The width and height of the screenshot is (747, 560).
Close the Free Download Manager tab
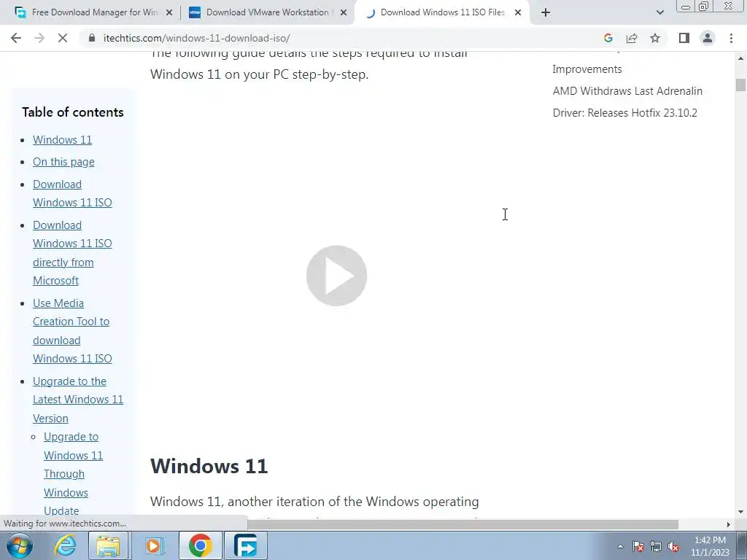pyautogui.click(x=169, y=12)
